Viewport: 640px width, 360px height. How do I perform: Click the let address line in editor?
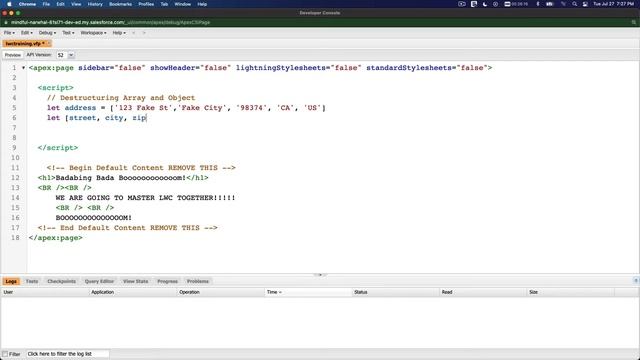186,108
